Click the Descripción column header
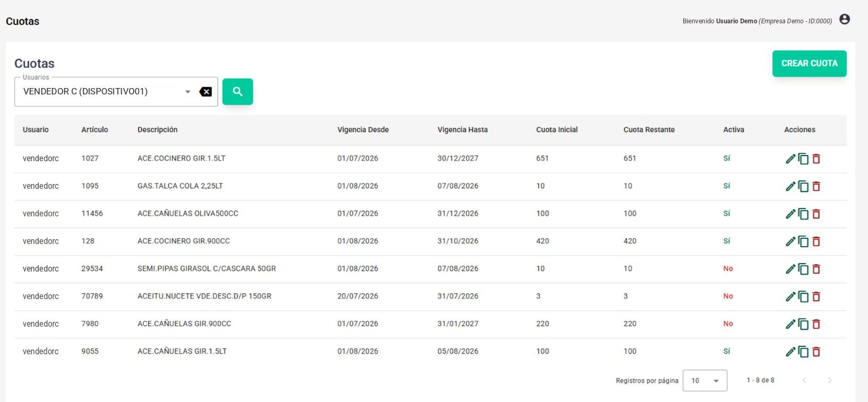The image size is (868, 402). coord(158,130)
